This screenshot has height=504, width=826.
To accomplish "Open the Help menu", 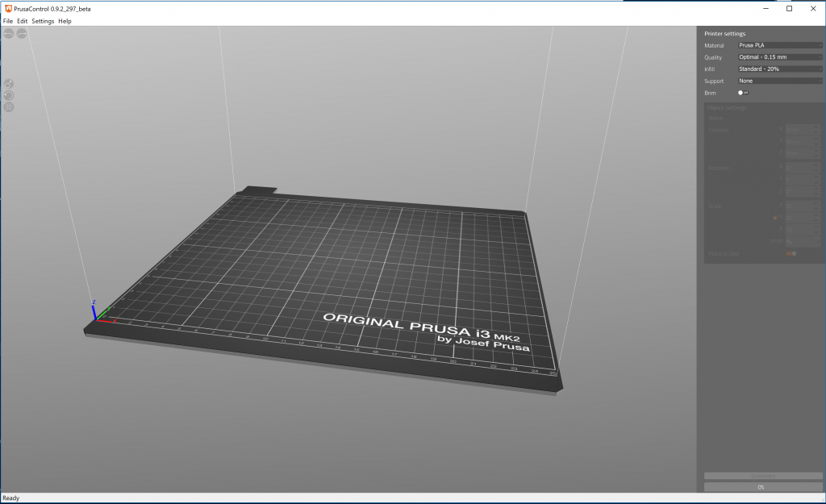I will tap(65, 21).
